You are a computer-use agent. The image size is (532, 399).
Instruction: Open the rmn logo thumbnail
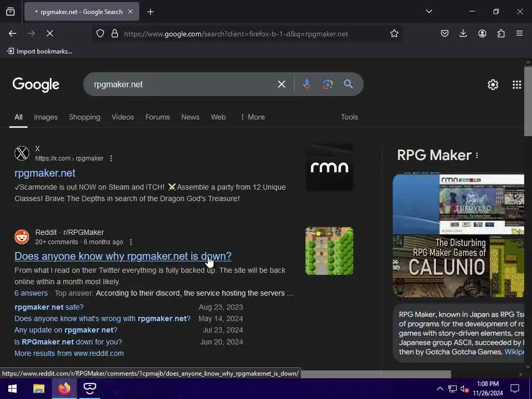[329, 168]
